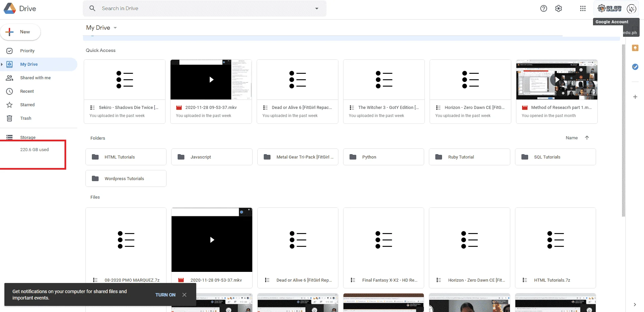Open Sekiro Shadows Die Twice quick access card
Image resolution: width=644 pixels, height=312 pixels.
[x=125, y=92]
